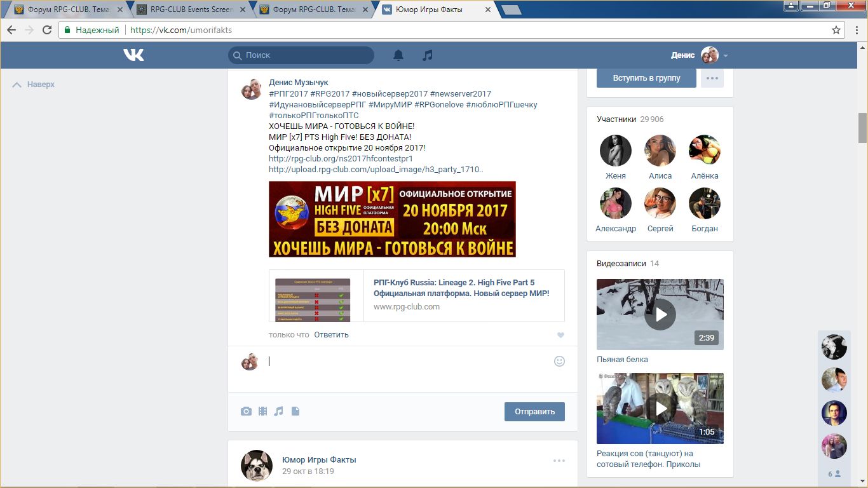Open the notifications bell

398,55
